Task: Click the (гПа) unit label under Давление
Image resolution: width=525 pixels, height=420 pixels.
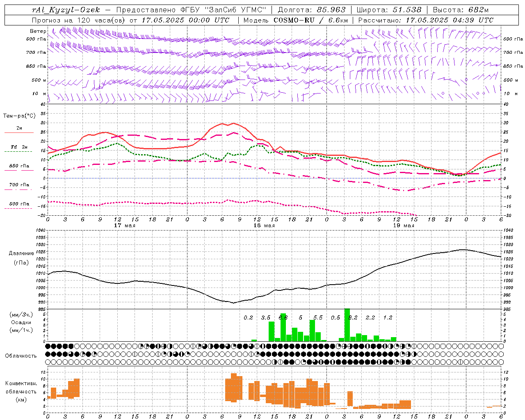Action: pos(21,263)
